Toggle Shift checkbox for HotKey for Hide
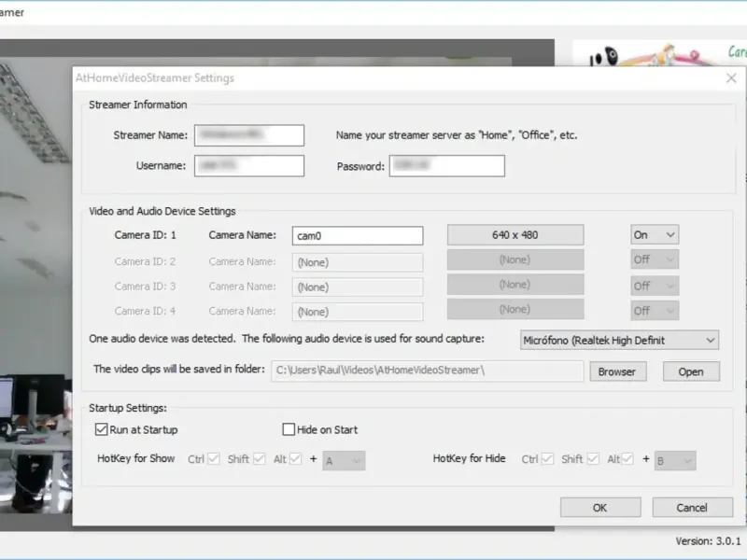This screenshot has width=747, height=560. (x=593, y=459)
